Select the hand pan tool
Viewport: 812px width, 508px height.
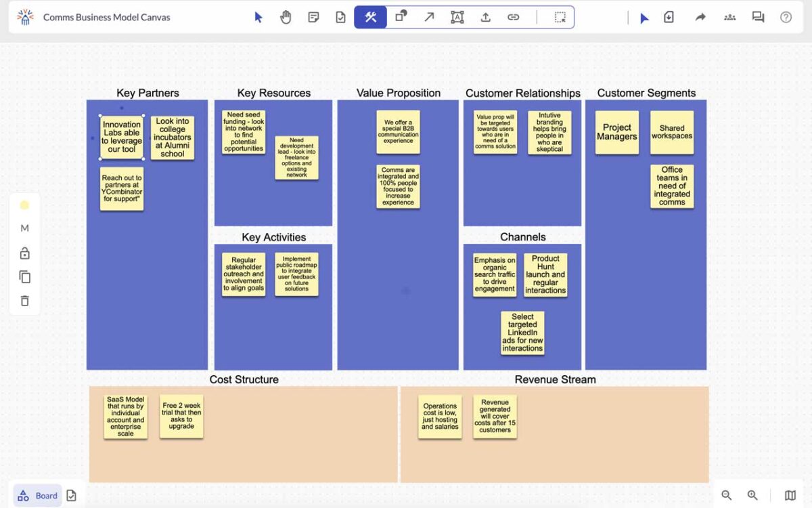[286, 18]
